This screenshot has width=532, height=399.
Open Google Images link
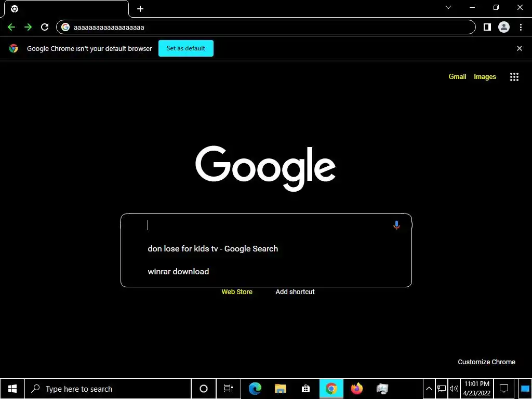tap(485, 77)
